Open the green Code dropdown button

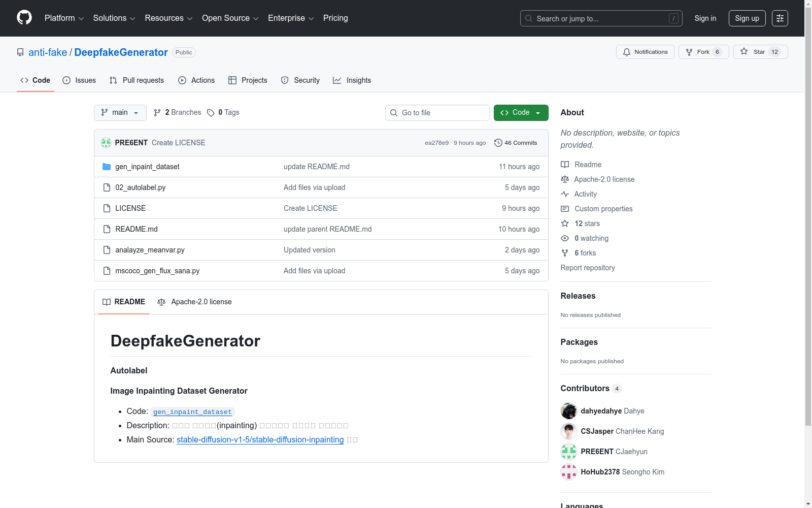tap(521, 113)
